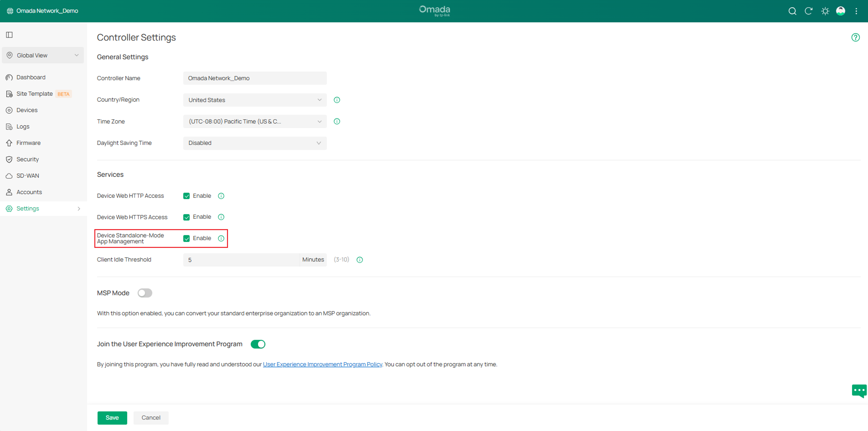Open the vertical three-dot more menu
Screen dimensions: 868x431
coord(856,11)
